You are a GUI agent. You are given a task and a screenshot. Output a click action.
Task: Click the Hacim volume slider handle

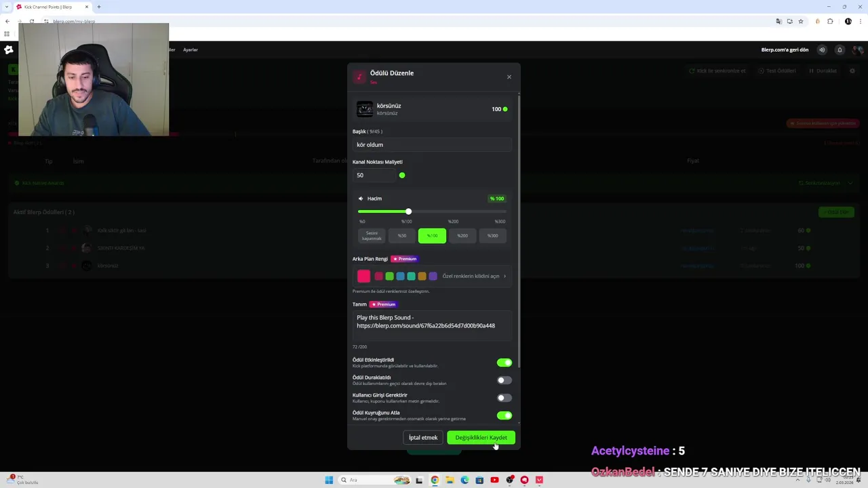[x=408, y=211]
